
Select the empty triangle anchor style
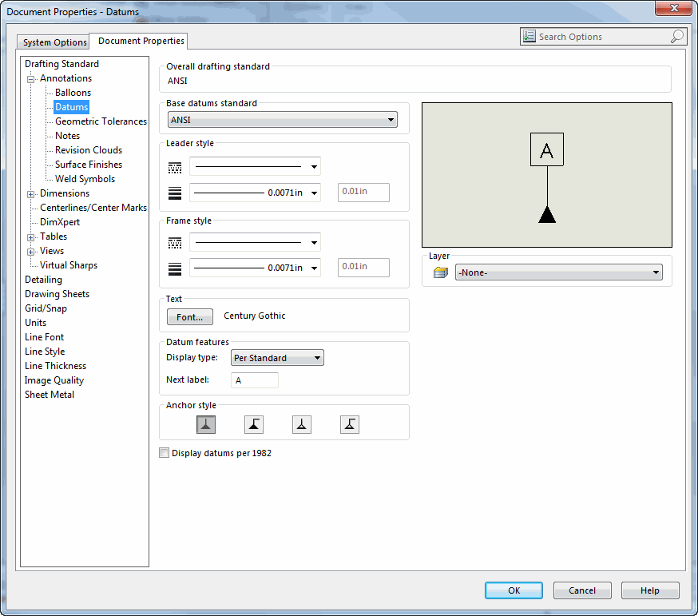(x=302, y=424)
